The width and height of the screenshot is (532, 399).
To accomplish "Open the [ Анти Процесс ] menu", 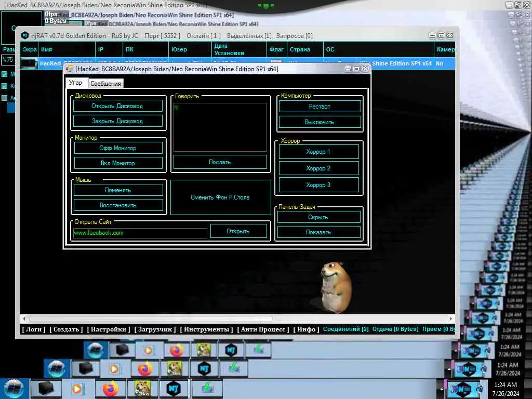I will point(263,329).
